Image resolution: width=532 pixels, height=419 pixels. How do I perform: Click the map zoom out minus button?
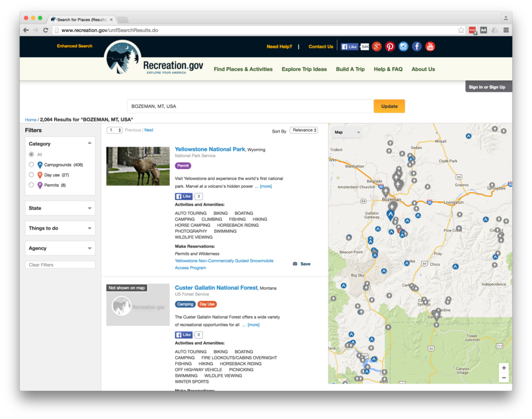click(504, 378)
